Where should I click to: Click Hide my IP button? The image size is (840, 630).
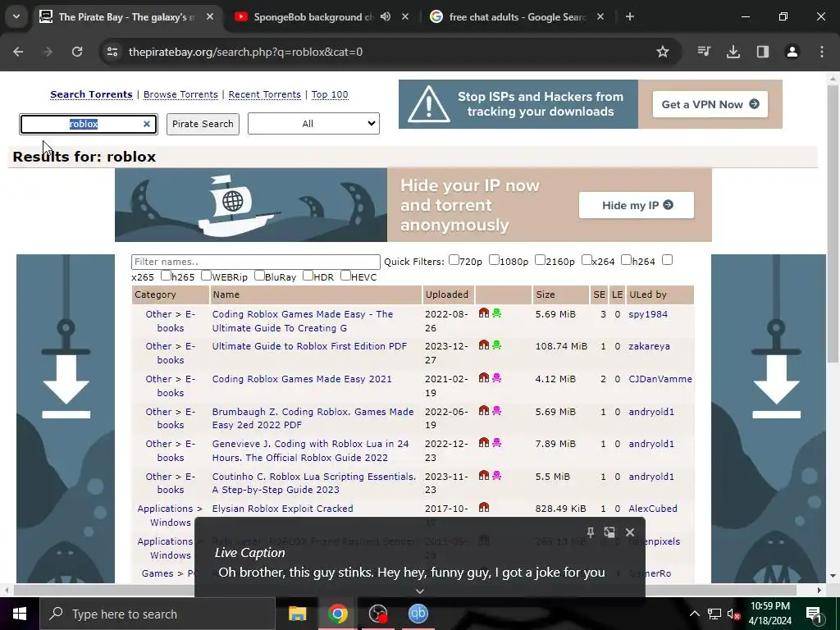coord(637,205)
